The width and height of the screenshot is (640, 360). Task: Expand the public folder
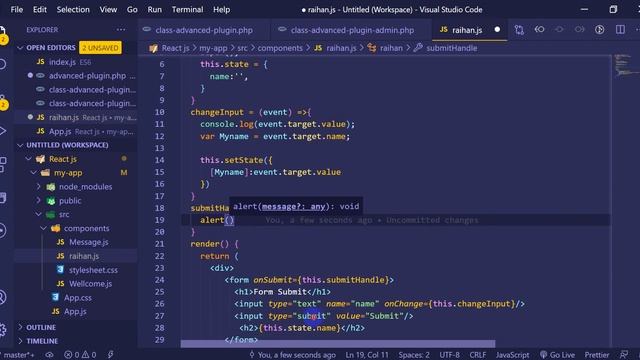click(39, 200)
